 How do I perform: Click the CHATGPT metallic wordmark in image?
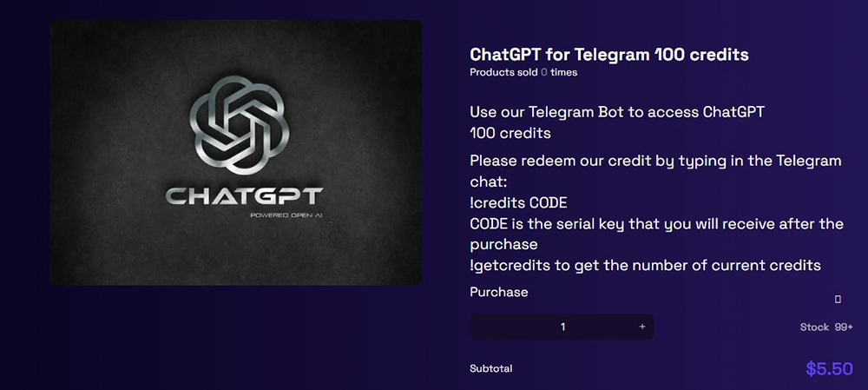tap(244, 196)
